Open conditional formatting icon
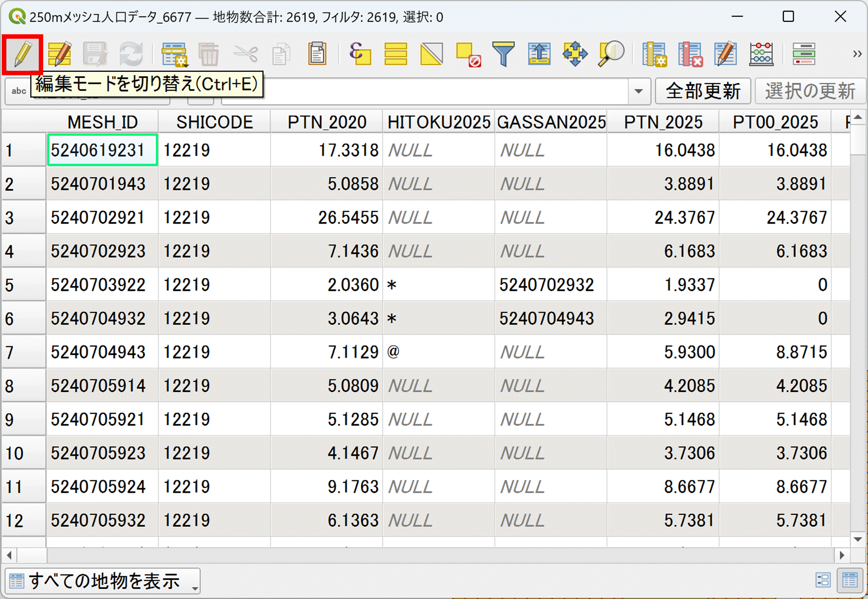868x599 pixels. [804, 54]
